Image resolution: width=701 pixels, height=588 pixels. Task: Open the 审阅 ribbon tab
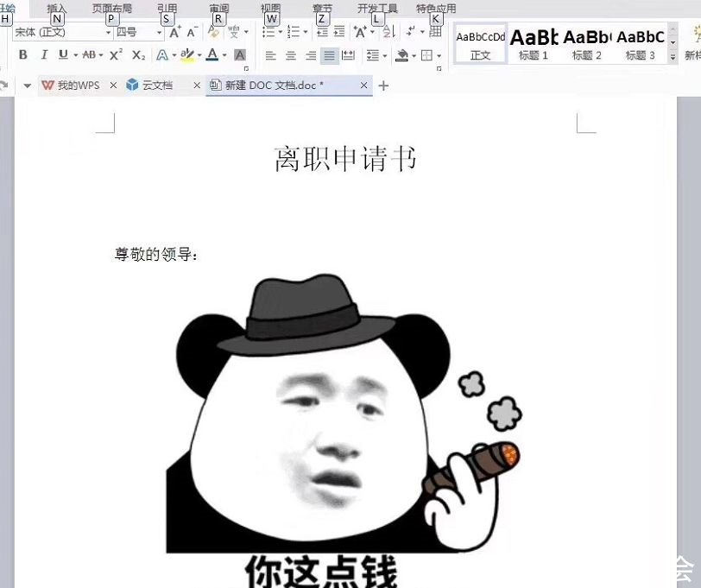pyautogui.click(x=219, y=8)
